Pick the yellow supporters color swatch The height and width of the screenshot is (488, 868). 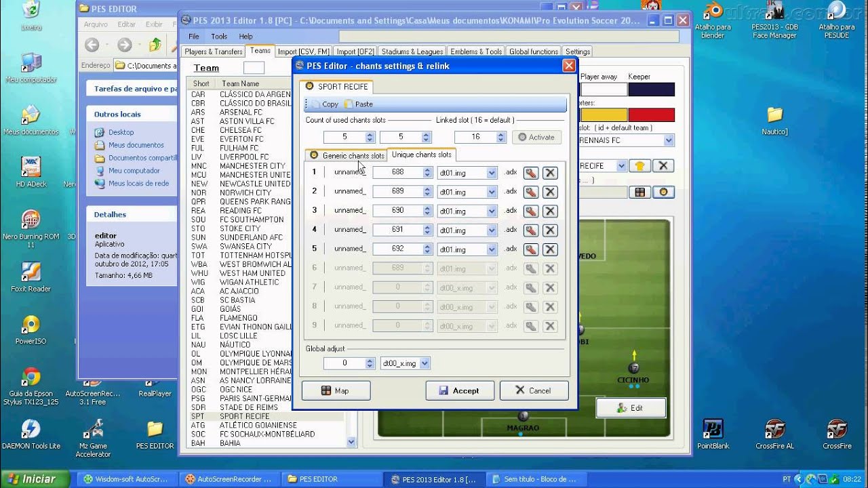point(602,115)
